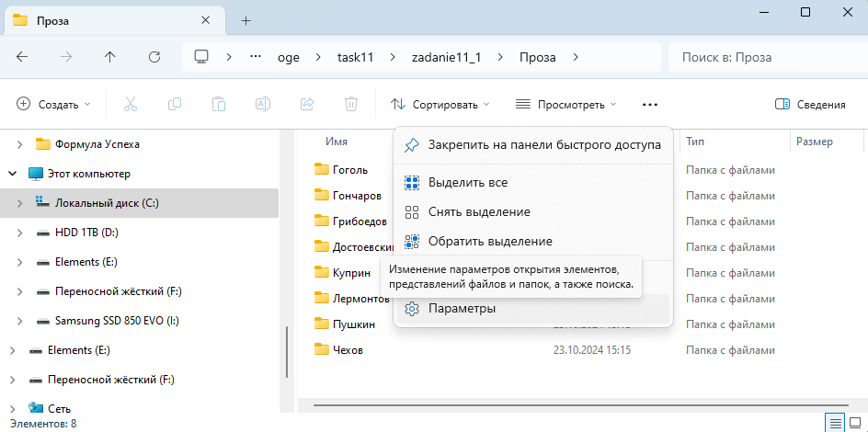Choose Выделить все from the menu
Screen dimensions: 868x432
coord(533,182)
